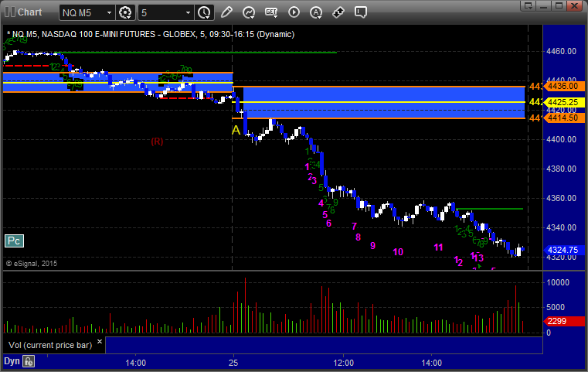Click the 2299 volume value marker
Image resolution: width=588 pixels, height=372 pixels.
click(x=564, y=321)
